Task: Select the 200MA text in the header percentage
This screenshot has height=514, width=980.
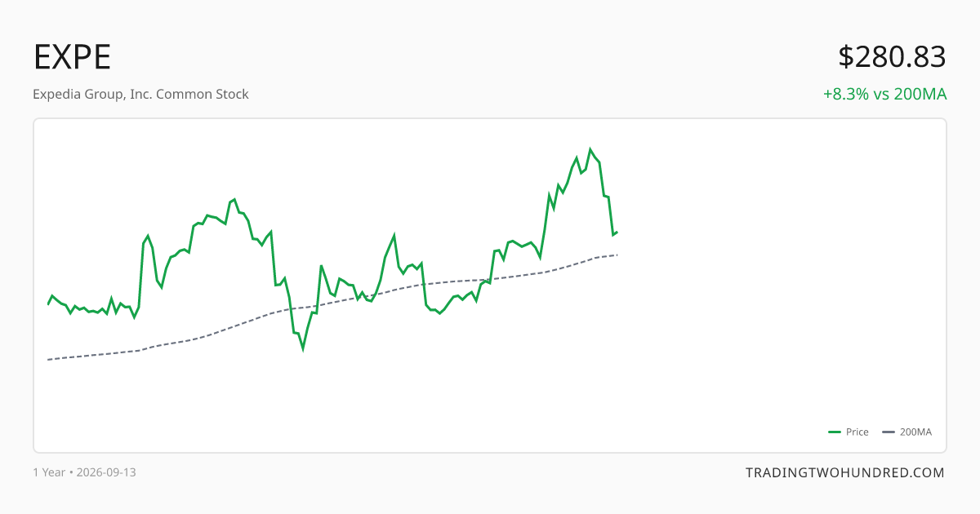Action: pyautogui.click(x=920, y=94)
